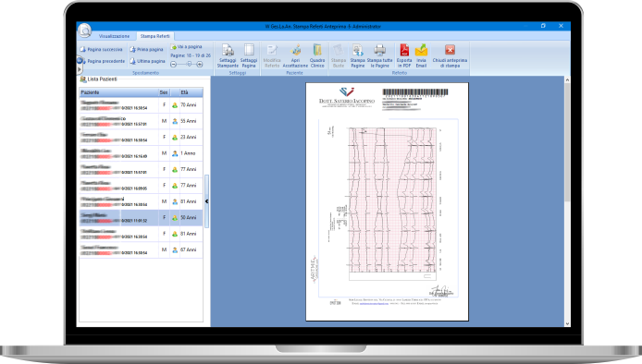Send report using Invia Email icon
The height and width of the screenshot is (364, 642).
[421, 55]
